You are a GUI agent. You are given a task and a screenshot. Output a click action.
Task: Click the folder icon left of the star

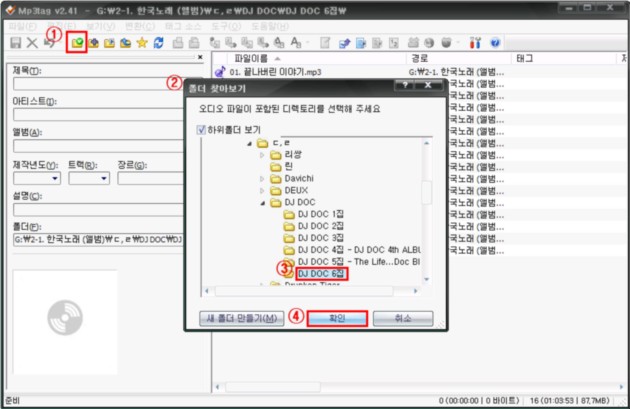tap(125, 43)
